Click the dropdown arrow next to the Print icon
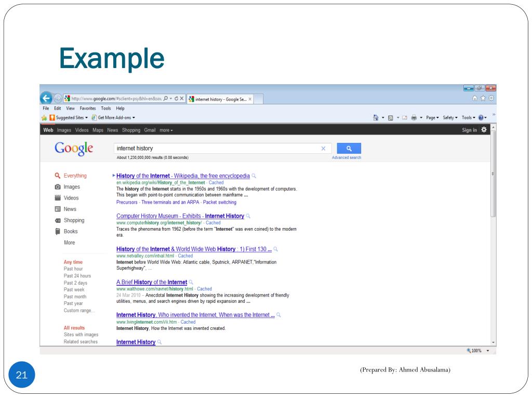The image size is (532, 399). point(421,118)
